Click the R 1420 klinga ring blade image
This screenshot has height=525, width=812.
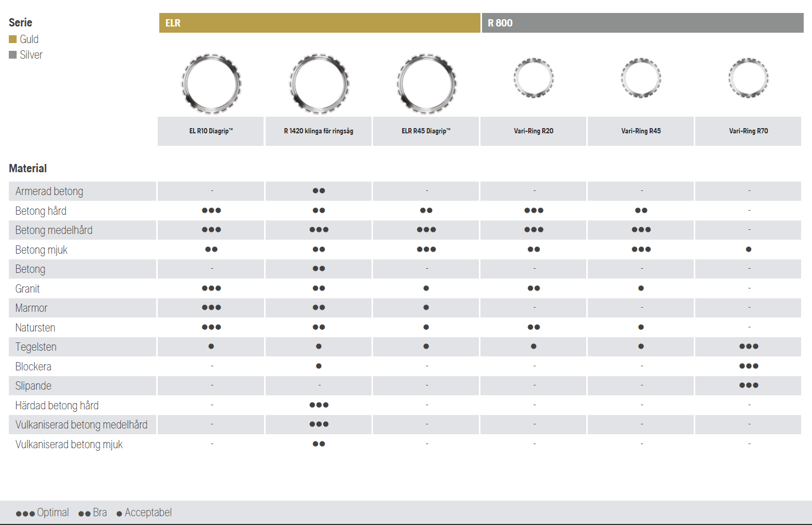[319, 84]
